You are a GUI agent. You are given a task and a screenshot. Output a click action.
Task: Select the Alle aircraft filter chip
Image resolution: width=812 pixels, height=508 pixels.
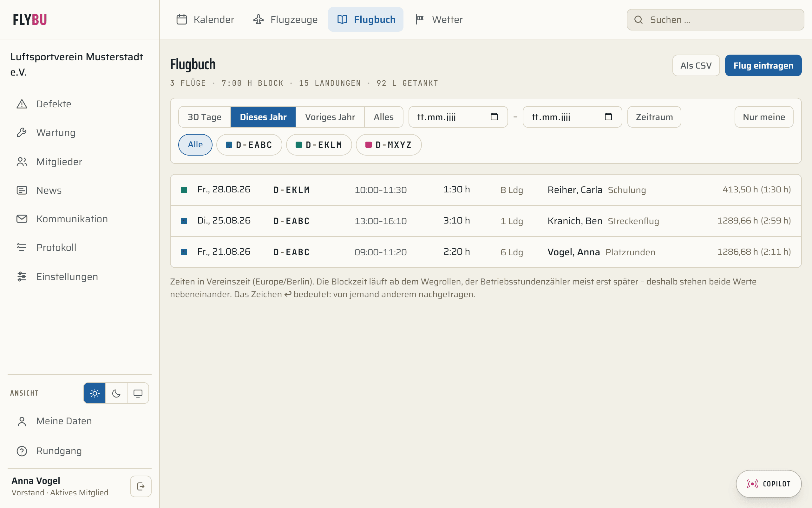tap(195, 145)
